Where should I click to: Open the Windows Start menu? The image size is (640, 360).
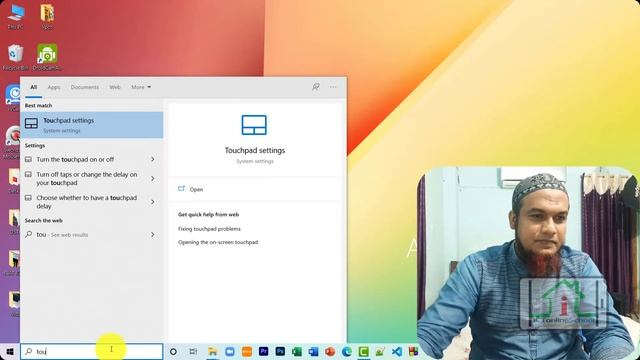(10, 351)
